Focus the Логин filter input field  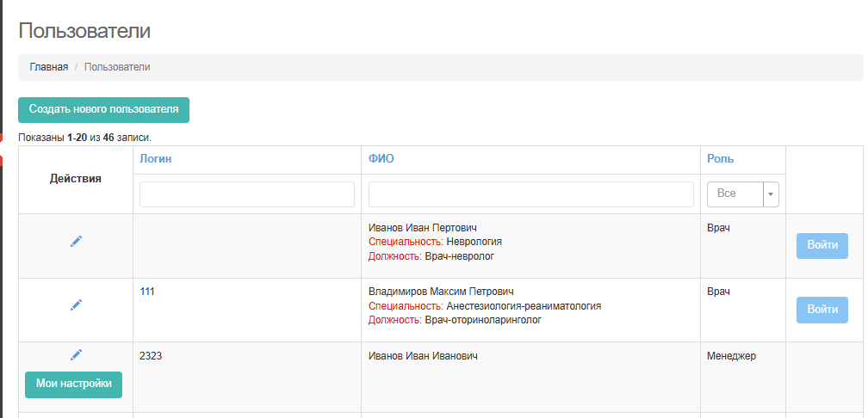[246, 194]
